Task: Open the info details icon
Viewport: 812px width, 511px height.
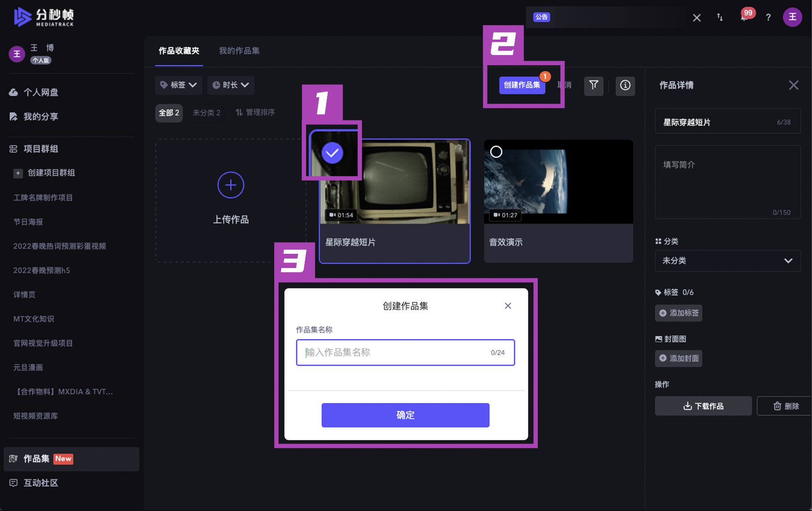Action: [625, 85]
